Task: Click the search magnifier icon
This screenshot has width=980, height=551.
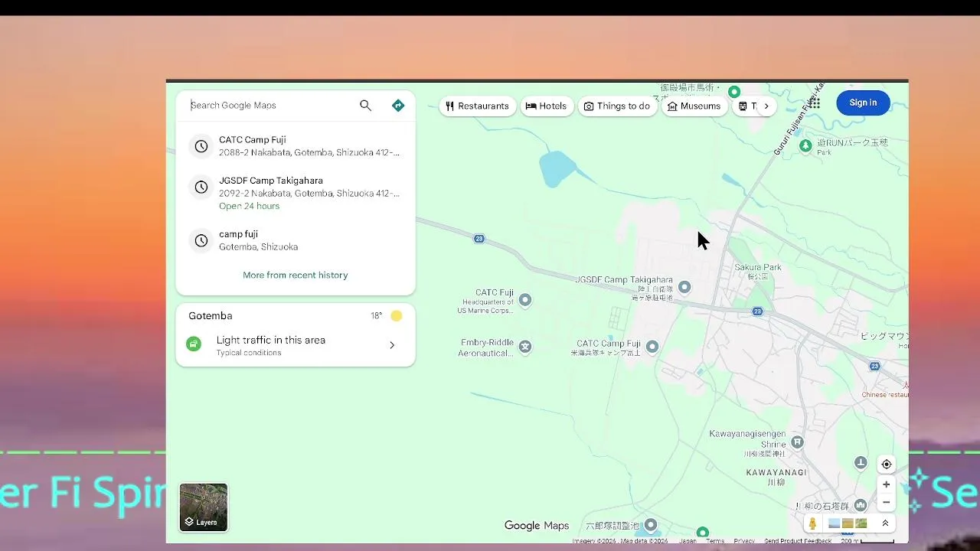Action: (365, 106)
